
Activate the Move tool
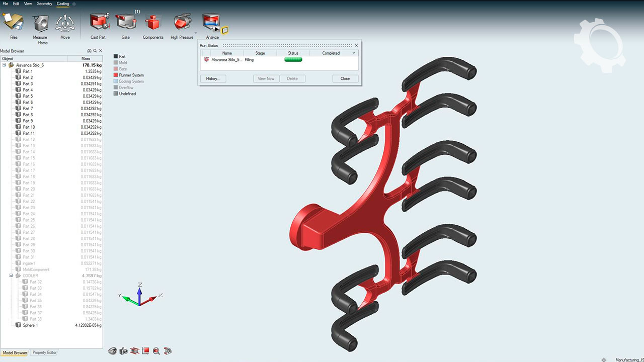[x=65, y=23]
